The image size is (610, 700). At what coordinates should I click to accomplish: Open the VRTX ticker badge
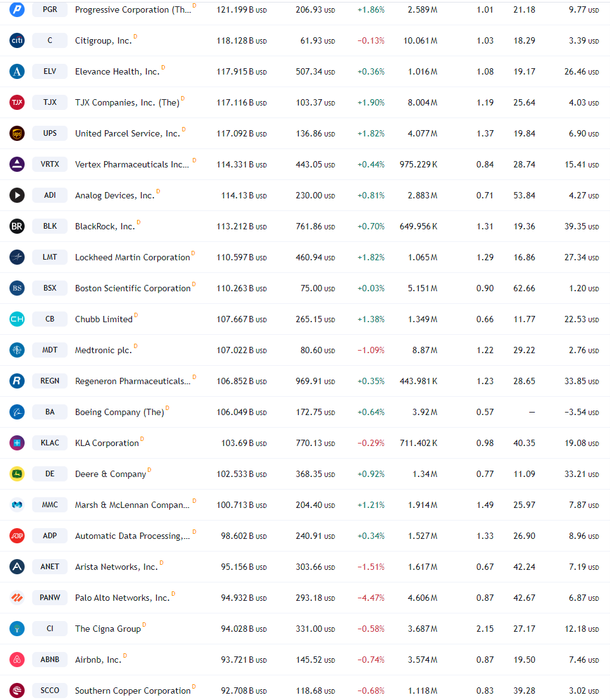click(x=50, y=164)
